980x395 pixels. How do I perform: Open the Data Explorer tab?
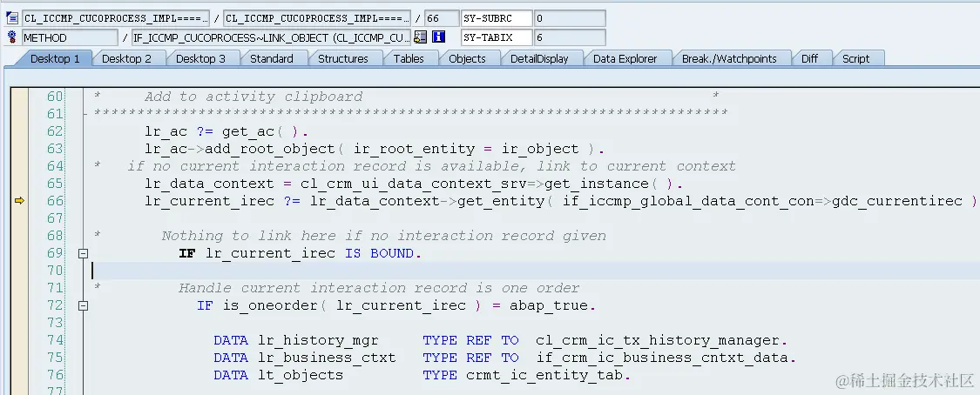coord(625,58)
